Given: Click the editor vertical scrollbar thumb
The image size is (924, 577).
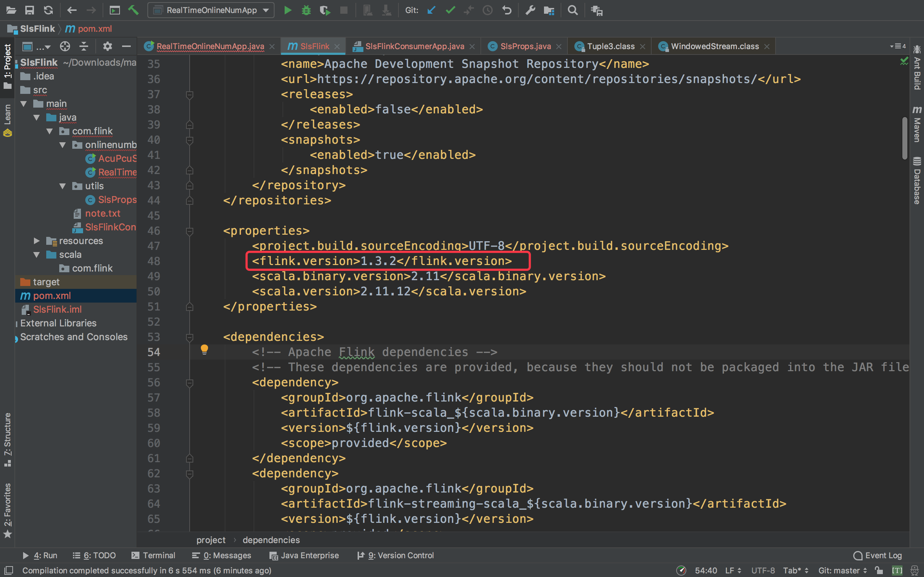Looking at the screenshot, I should (904, 138).
